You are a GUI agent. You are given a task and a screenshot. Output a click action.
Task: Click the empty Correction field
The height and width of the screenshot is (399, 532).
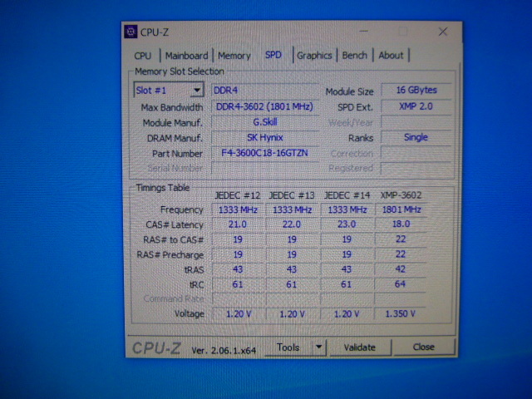(x=416, y=153)
